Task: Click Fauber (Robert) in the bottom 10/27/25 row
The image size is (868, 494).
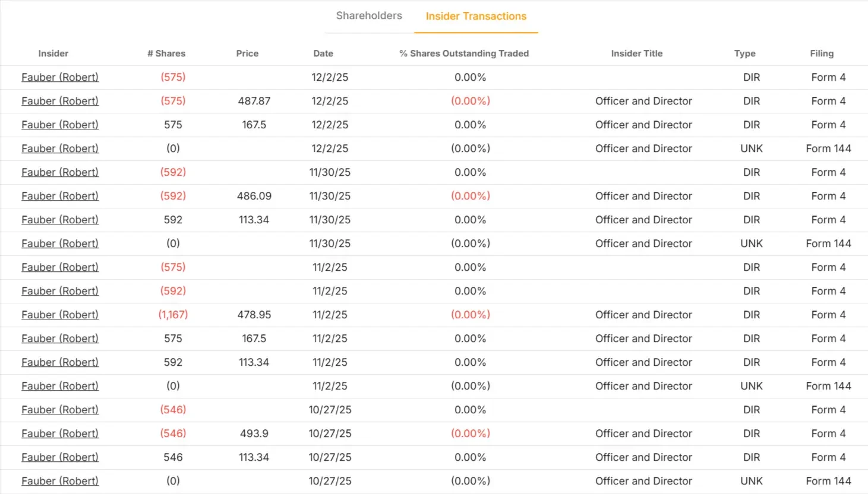Action: 59,481
